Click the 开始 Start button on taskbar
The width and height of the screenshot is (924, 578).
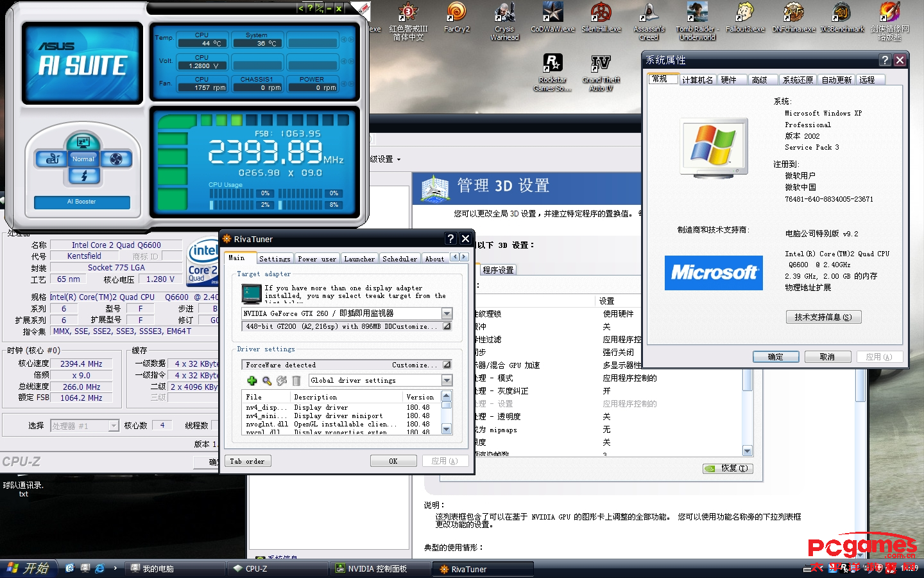28,568
